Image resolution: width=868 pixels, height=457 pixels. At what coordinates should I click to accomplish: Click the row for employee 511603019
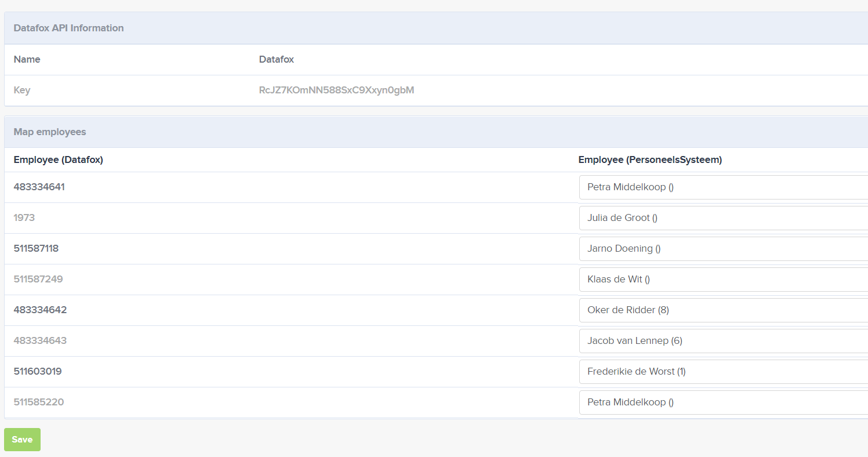38,371
